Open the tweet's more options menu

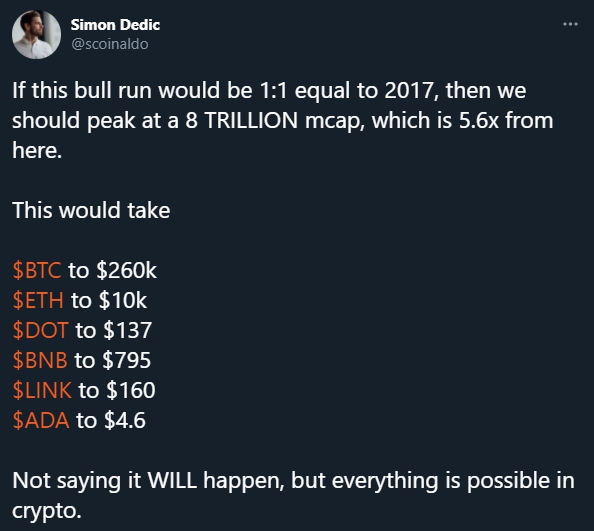click(570, 24)
